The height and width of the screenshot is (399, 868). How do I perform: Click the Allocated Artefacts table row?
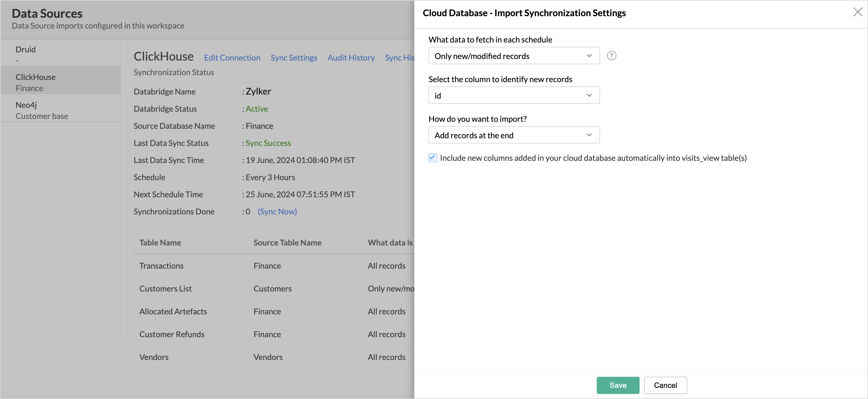[x=173, y=311]
